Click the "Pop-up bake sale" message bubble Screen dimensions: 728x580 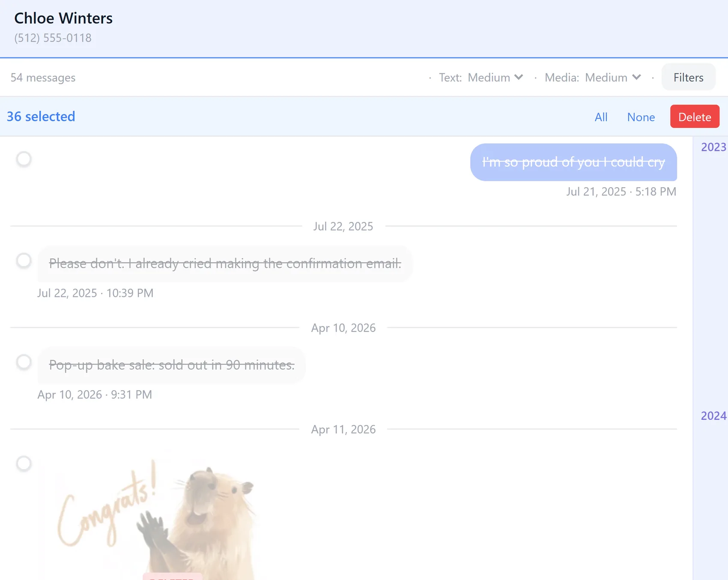click(172, 365)
